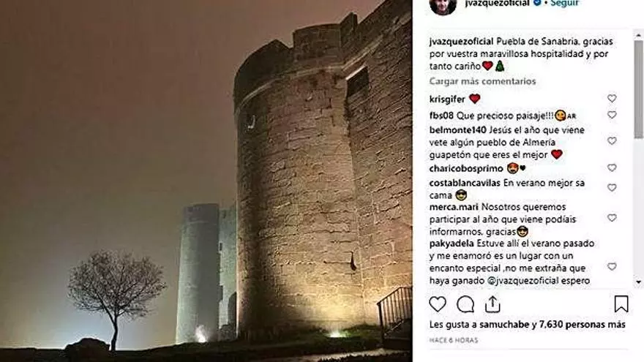Click the comments scrollbar thumb
644x362 pixels.
(638, 88)
